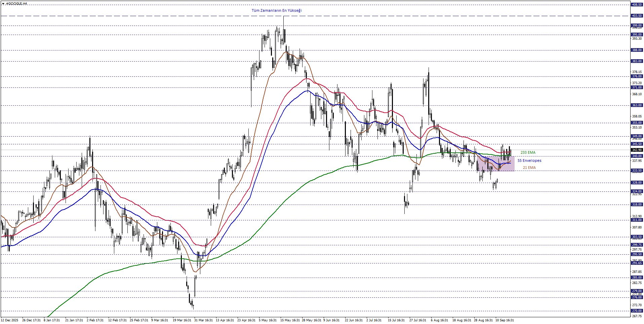Click the 295.50 price level tag
The height and width of the screenshot is (324, 644).
click(x=637, y=254)
